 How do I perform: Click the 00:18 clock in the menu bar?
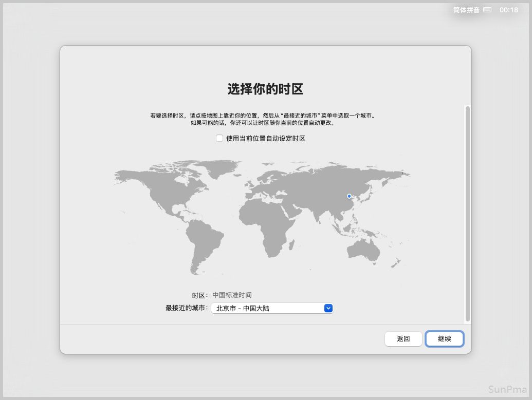coord(508,10)
